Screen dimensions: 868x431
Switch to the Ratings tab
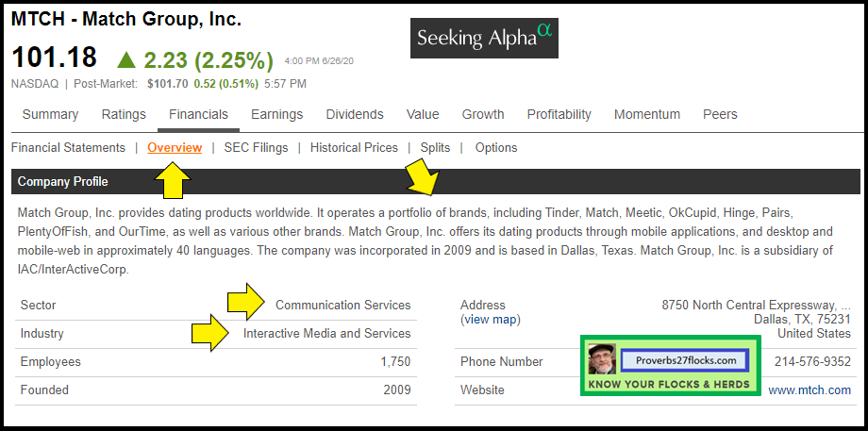pos(124,114)
